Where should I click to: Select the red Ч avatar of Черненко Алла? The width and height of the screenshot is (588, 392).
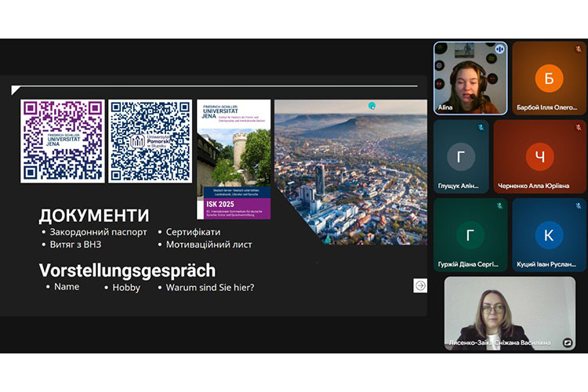(539, 157)
